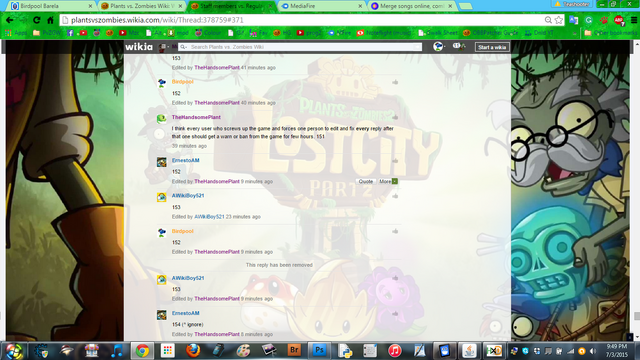
Task: Expand the Wikia hub navigation dropdown
Action: tap(164, 47)
